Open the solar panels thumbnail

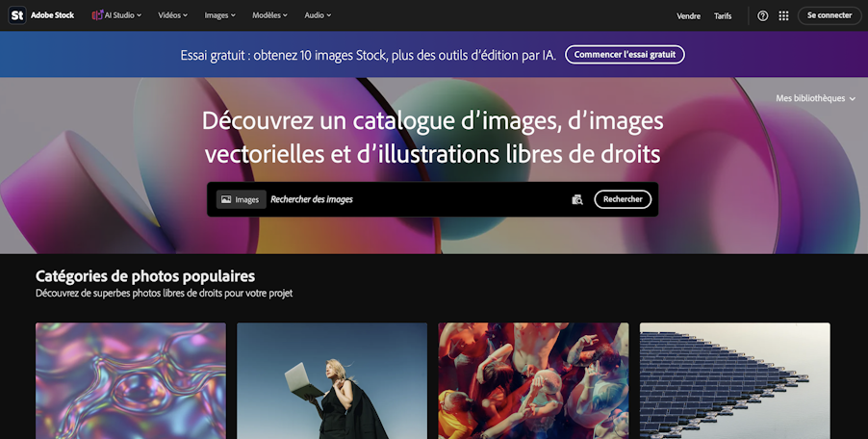[735, 381]
